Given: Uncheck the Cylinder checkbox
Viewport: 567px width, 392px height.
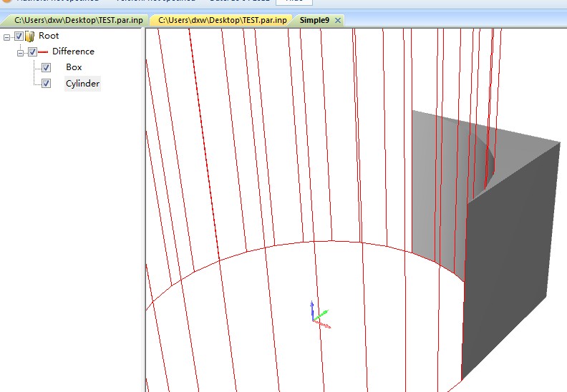Looking at the screenshot, I should click(46, 84).
